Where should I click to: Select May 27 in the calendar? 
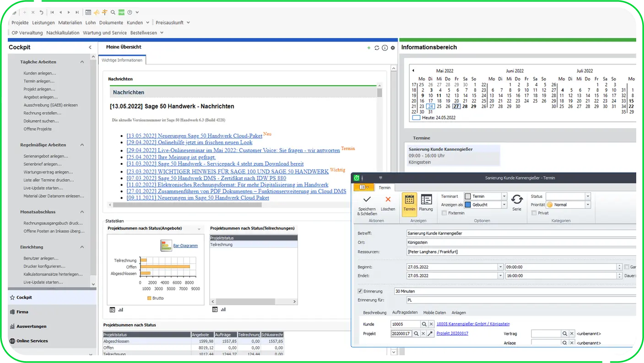coord(456,106)
